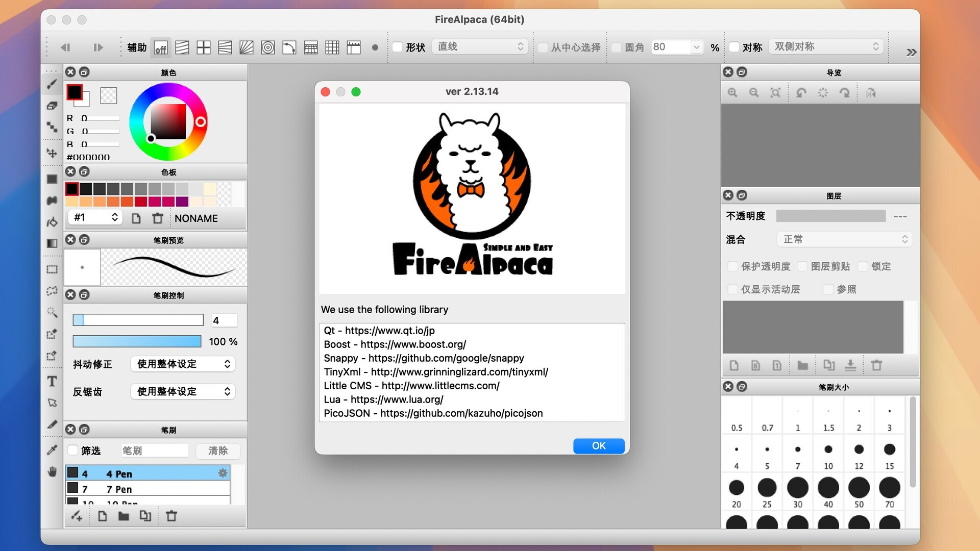The width and height of the screenshot is (980, 551).
Task: Click the 清除 button
Action: pos(218,450)
